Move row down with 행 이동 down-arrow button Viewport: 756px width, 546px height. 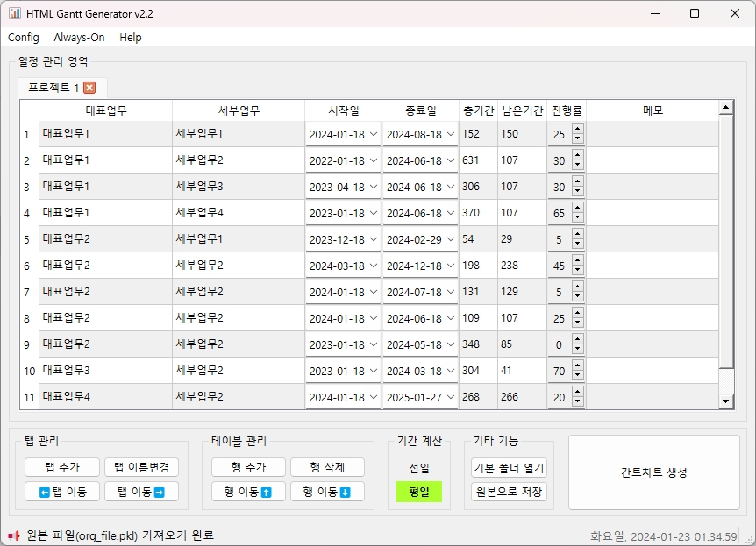[x=327, y=492]
